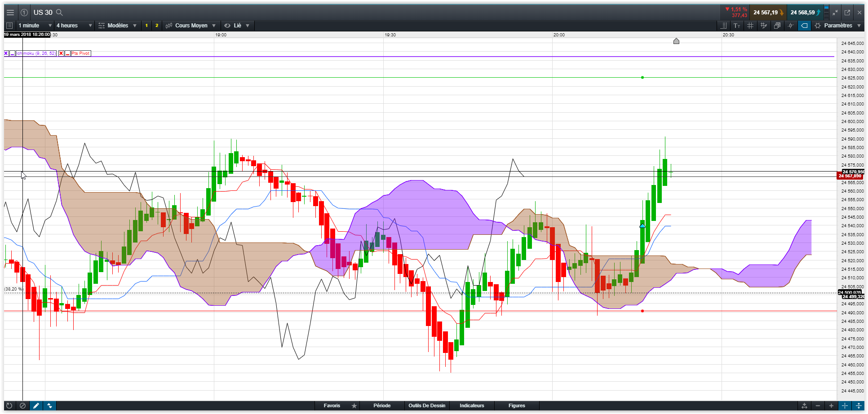Toggle the grid lines icon
This screenshot has height=414, width=868.
750,26
